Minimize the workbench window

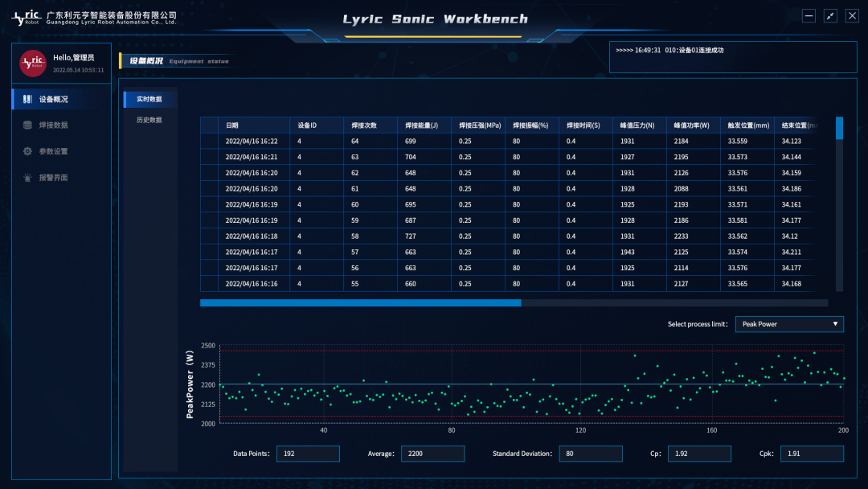(x=809, y=16)
